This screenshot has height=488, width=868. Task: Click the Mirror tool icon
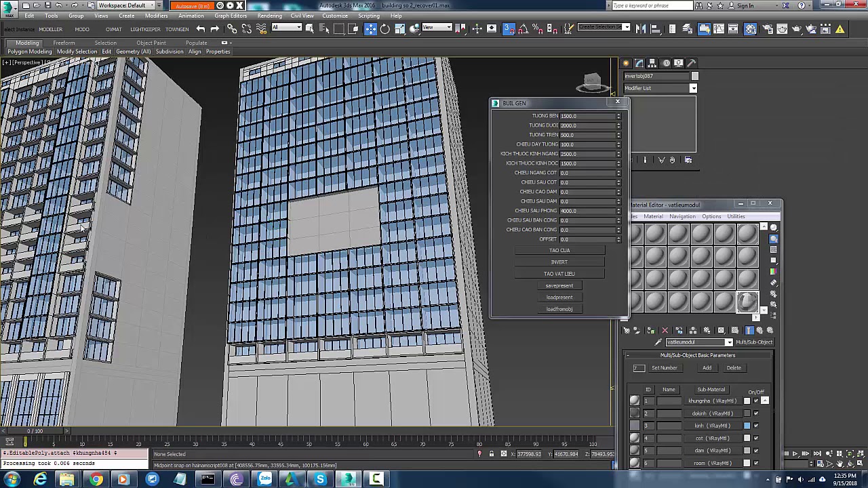coord(641,29)
